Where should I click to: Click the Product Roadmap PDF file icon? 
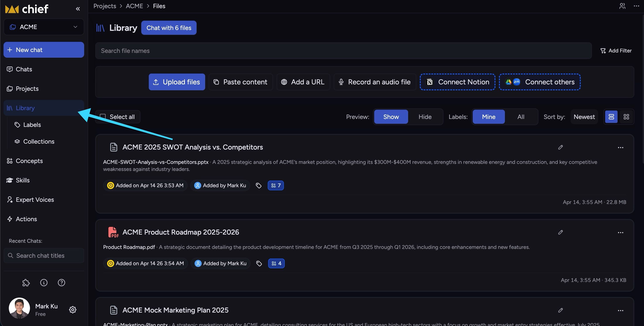[x=113, y=232]
